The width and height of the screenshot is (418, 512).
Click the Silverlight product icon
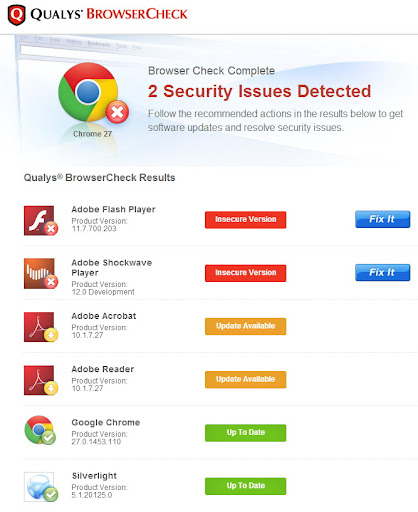click(41, 487)
